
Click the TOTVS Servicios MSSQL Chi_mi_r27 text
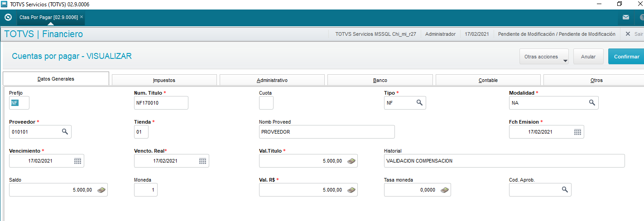(x=375, y=34)
